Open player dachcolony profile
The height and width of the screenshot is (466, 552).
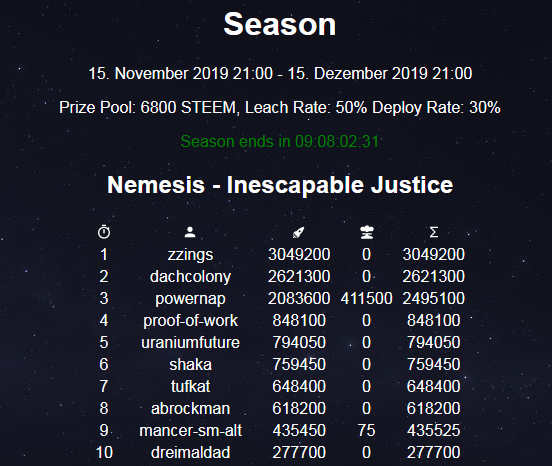point(190,277)
